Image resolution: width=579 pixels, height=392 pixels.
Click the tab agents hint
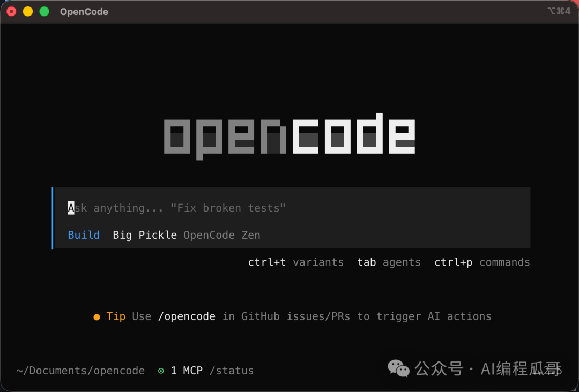click(x=389, y=262)
